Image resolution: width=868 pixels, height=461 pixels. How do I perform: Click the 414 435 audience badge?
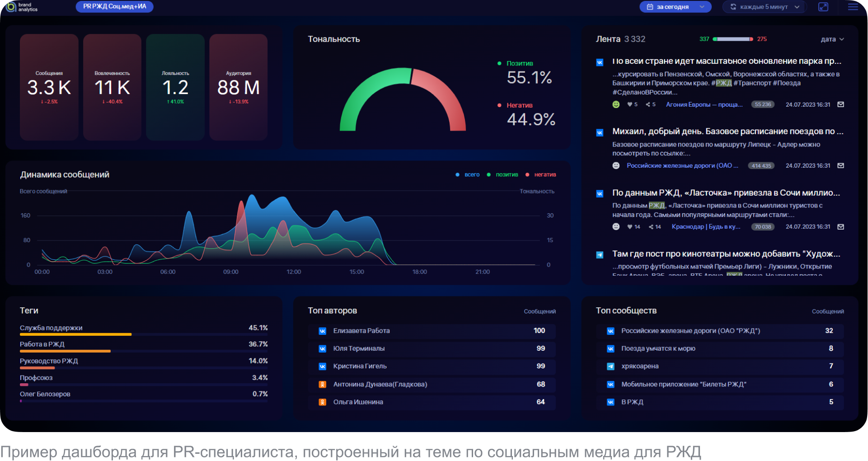point(761,165)
